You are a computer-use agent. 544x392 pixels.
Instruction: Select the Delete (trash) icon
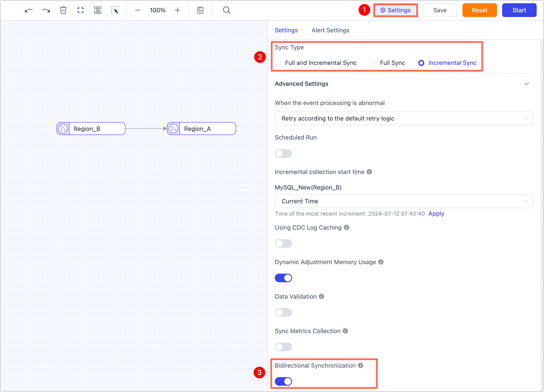pos(63,10)
